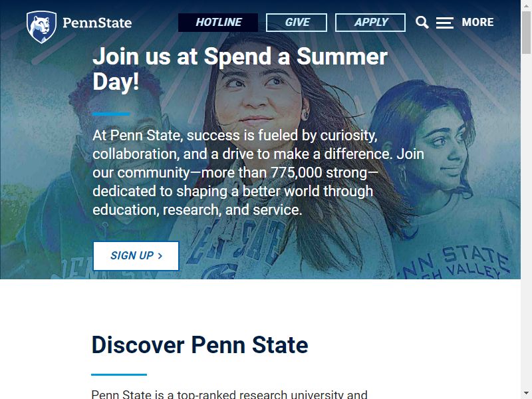Select the GIVE button in header
Viewport: 532px width, 399px height.
coord(297,23)
